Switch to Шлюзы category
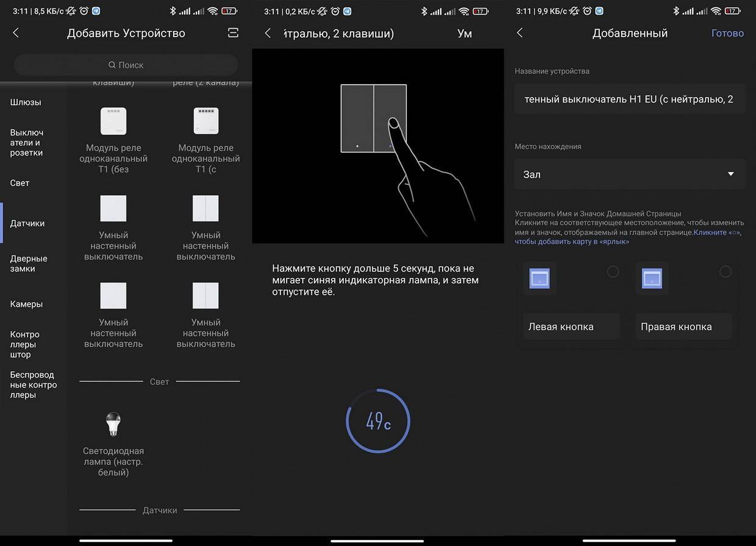Viewport: 756px width, 546px height. coord(26,102)
